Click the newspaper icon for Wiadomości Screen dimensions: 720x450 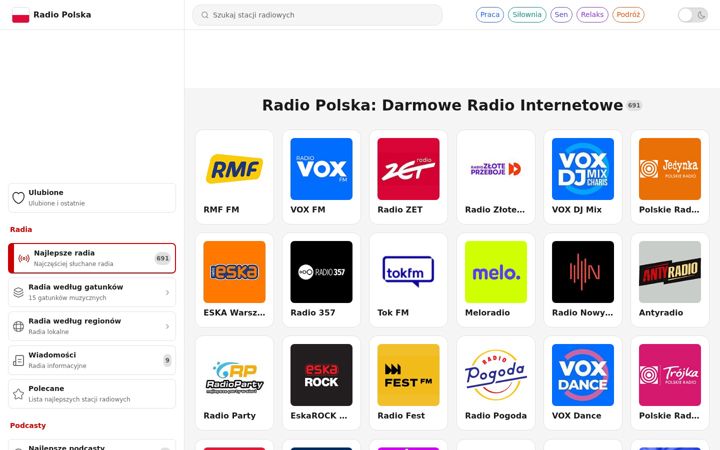click(18, 360)
